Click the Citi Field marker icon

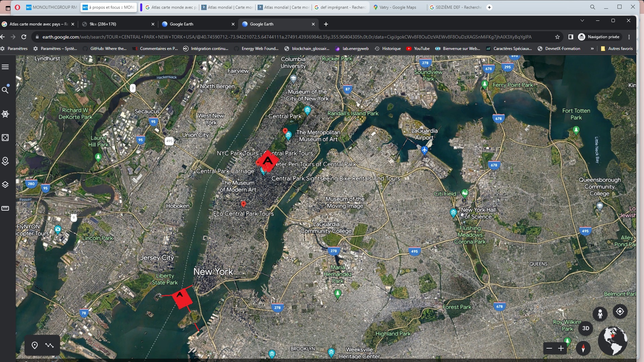(x=465, y=193)
